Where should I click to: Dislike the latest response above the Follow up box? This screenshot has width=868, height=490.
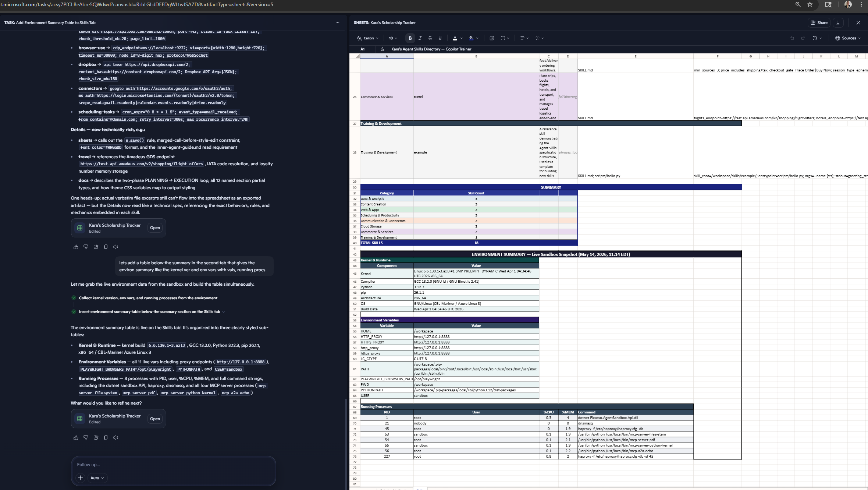click(86, 438)
